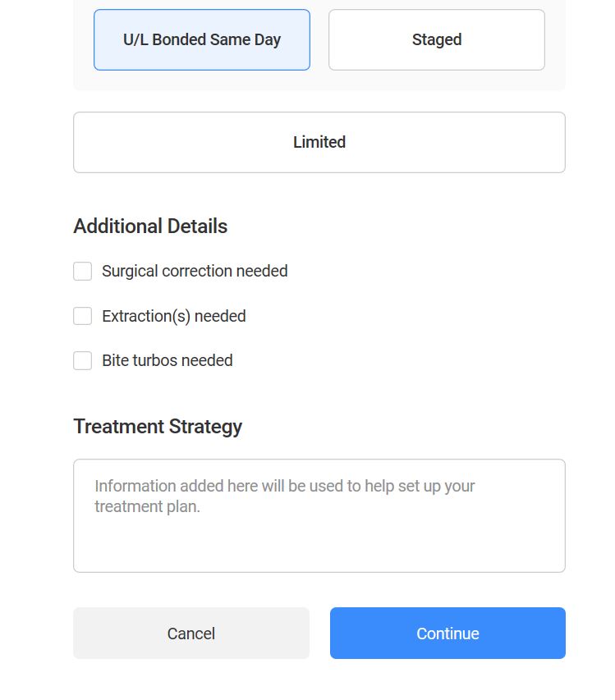Image resolution: width=615 pixels, height=700 pixels.
Task: Click the "Bite turbos needed" label text
Action: pyautogui.click(x=167, y=360)
